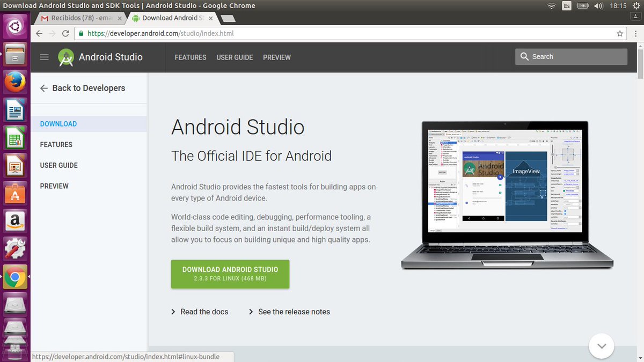Open the Es keyboard layout menu
The image size is (644, 362).
[x=566, y=5]
